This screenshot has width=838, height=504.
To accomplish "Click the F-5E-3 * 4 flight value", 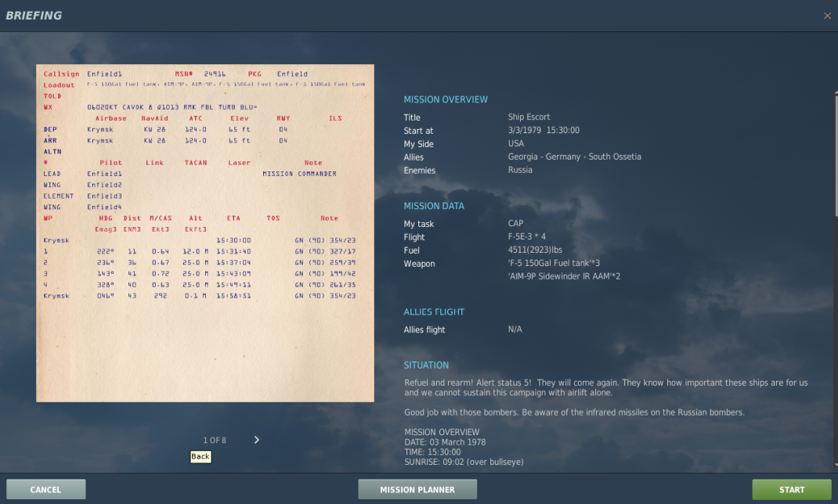I will (x=527, y=236).
